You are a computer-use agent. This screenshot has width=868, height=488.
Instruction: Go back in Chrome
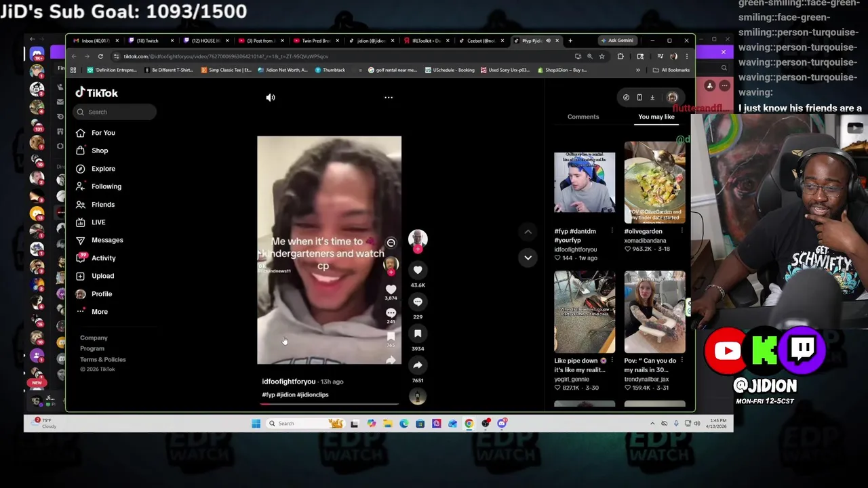pos(74,56)
